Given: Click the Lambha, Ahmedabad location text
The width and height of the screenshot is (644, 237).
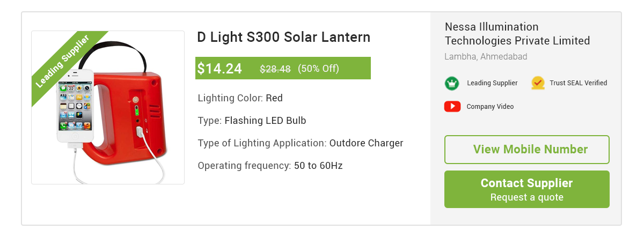Looking at the screenshot, I should coord(486,57).
